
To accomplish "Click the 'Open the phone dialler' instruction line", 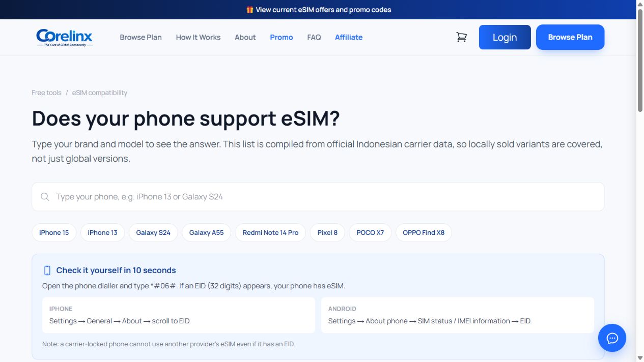I will click(193, 286).
